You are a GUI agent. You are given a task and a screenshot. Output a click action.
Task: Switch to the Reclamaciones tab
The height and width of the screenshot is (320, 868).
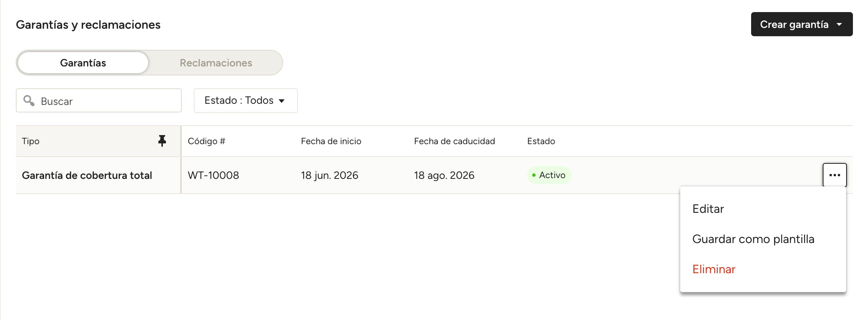pyautogui.click(x=216, y=63)
